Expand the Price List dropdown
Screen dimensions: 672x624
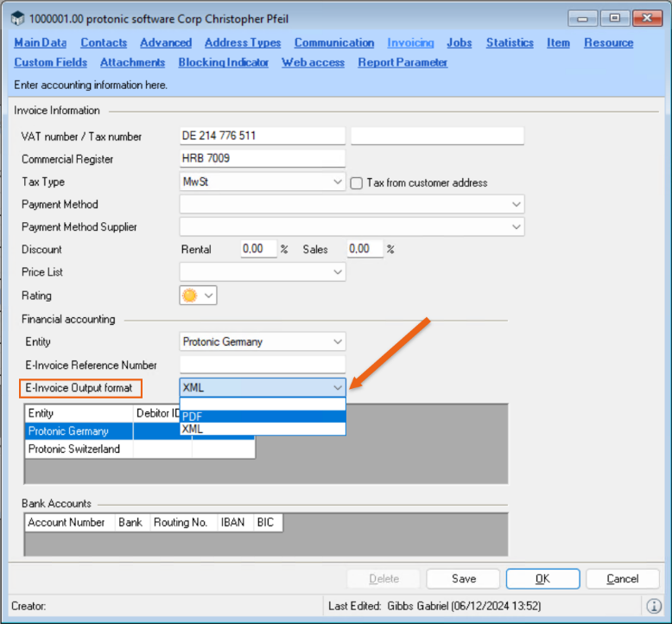click(338, 272)
